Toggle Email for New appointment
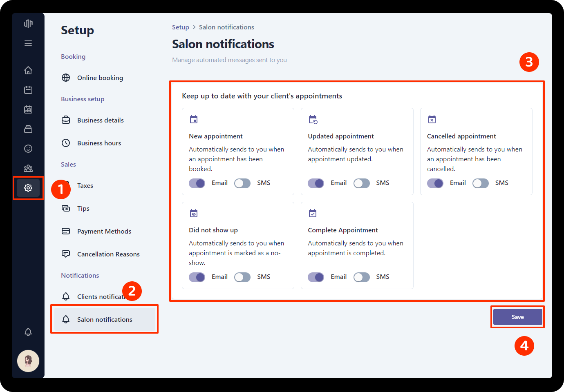This screenshot has width=564, height=392. [197, 183]
